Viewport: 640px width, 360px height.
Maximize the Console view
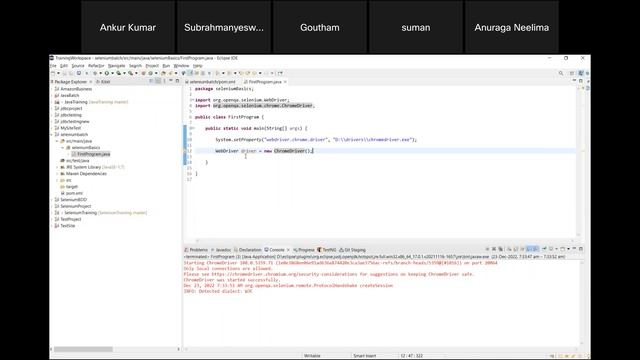pyautogui.click(x=581, y=249)
